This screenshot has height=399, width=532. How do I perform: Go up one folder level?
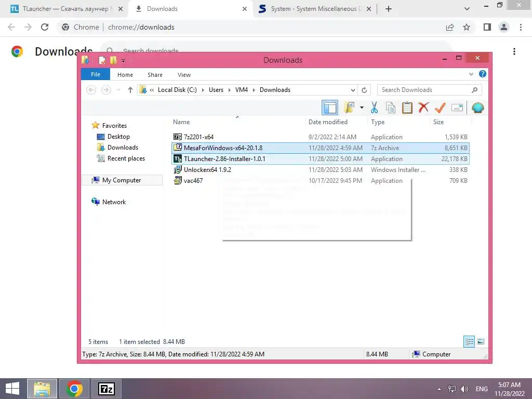coord(130,90)
